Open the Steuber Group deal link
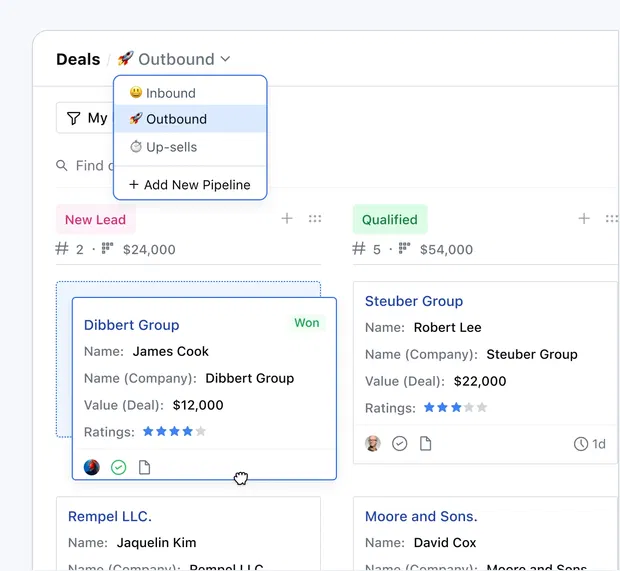 (x=414, y=301)
